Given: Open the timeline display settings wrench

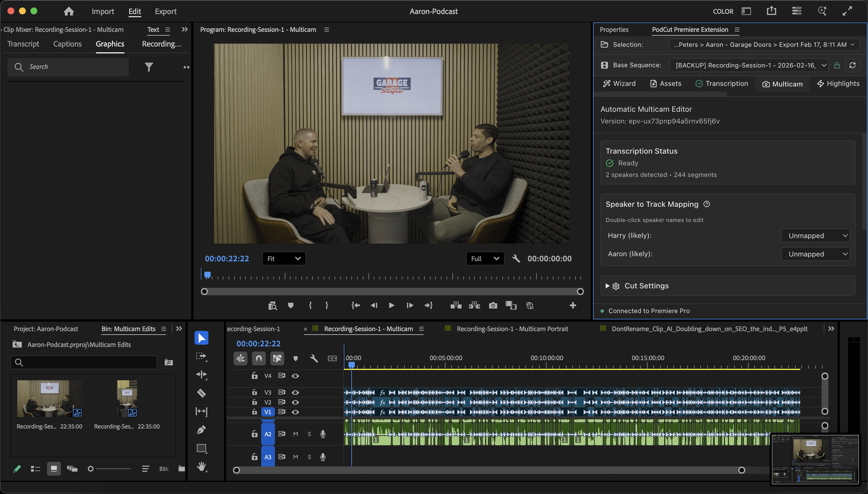Looking at the screenshot, I should [314, 358].
